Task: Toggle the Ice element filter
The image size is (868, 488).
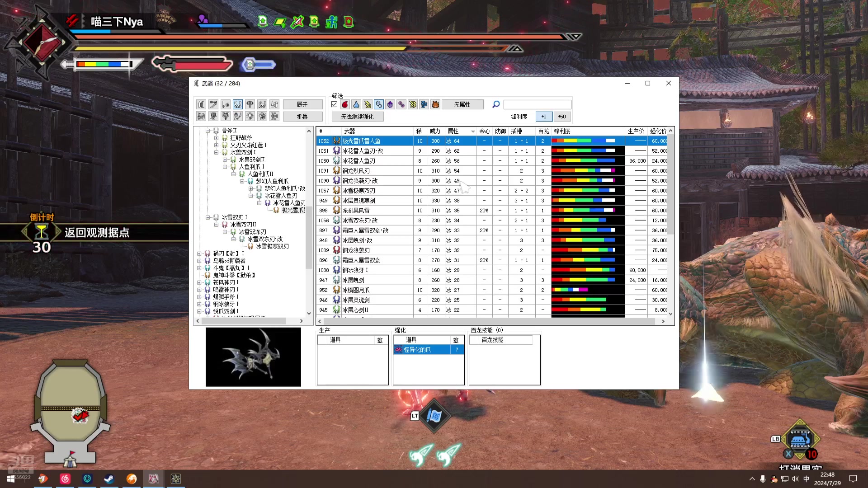Action: pyautogui.click(x=379, y=104)
